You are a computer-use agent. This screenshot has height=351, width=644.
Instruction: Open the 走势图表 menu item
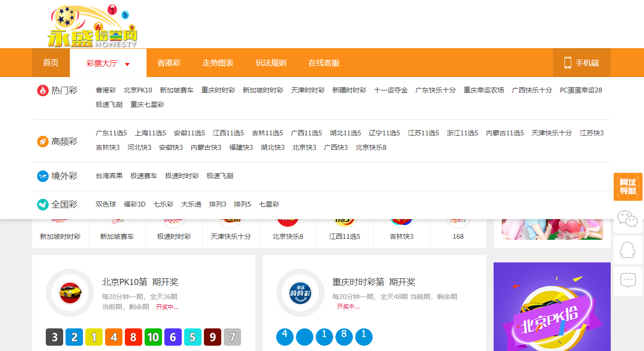[x=217, y=62]
